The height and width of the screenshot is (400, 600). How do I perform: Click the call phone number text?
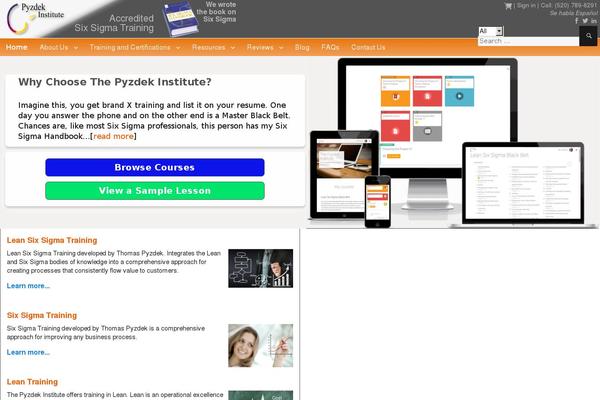click(569, 5)
